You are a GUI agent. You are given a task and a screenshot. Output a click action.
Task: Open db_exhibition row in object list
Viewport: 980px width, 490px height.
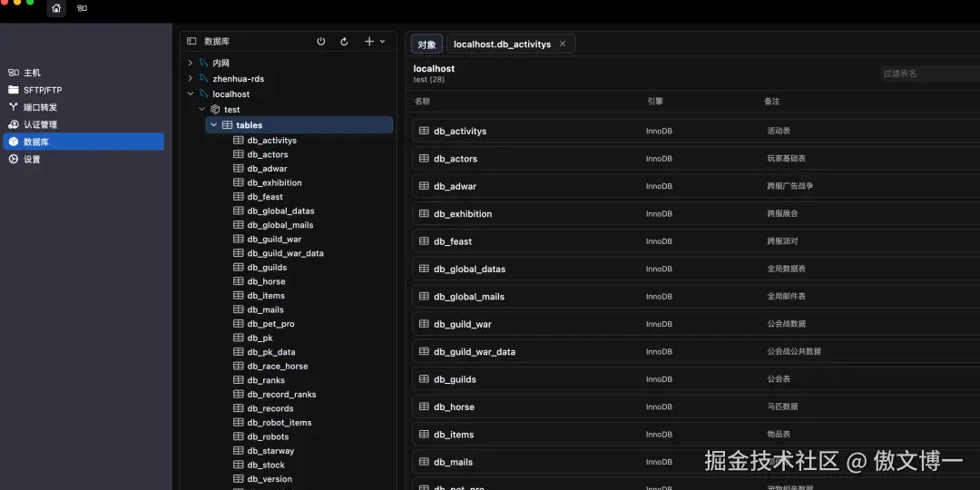tap(696, 214)
